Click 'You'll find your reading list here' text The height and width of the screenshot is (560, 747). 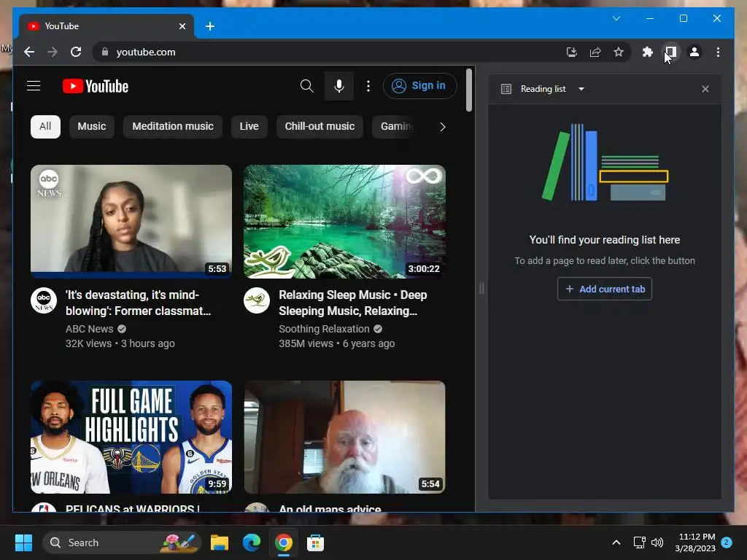[x=605, y=240]
